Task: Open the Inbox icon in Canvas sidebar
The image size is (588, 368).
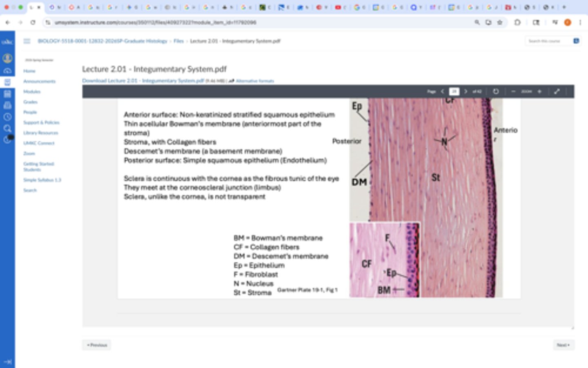Action: click(x=7, y=105)
